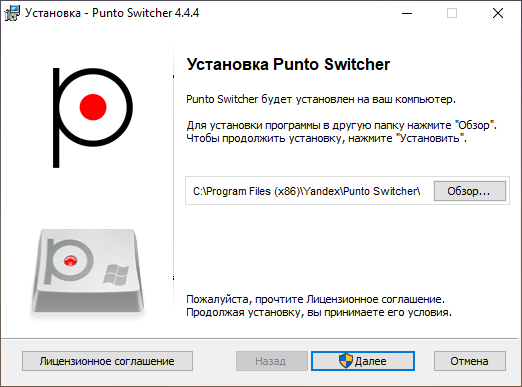Click the disabled maximize button in title bar
The height and width of the screenshot is (387, 522).
point(452,13)
